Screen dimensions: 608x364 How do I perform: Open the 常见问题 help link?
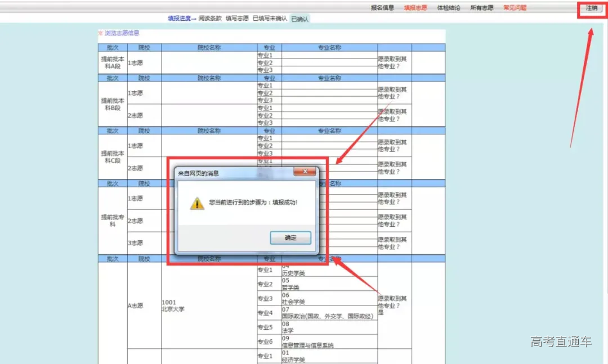[515, 8]
